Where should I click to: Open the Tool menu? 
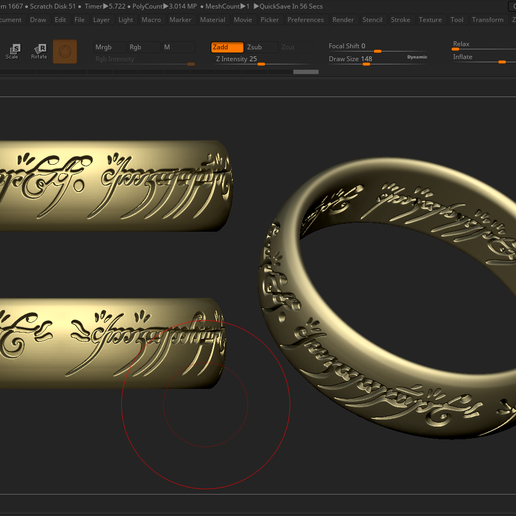coord(457,20)
